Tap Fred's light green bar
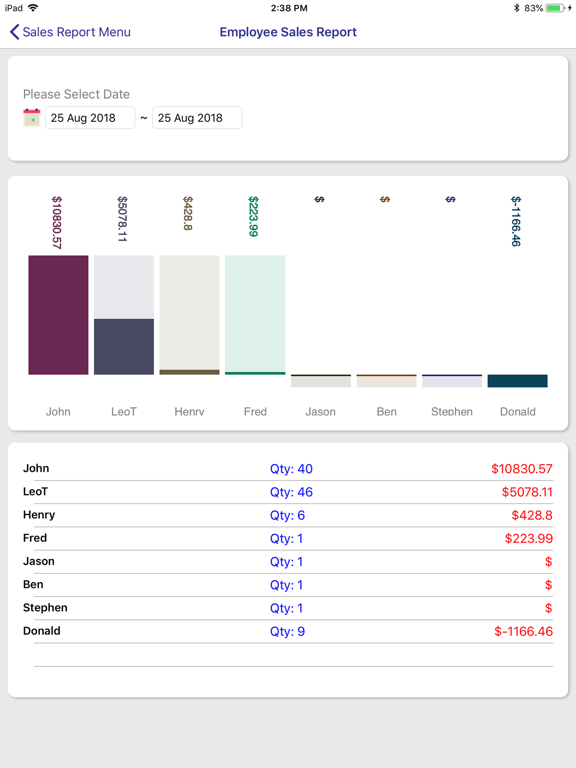This screenshot has height=768, width=576. pyautogui.click(x=255, y=313)
